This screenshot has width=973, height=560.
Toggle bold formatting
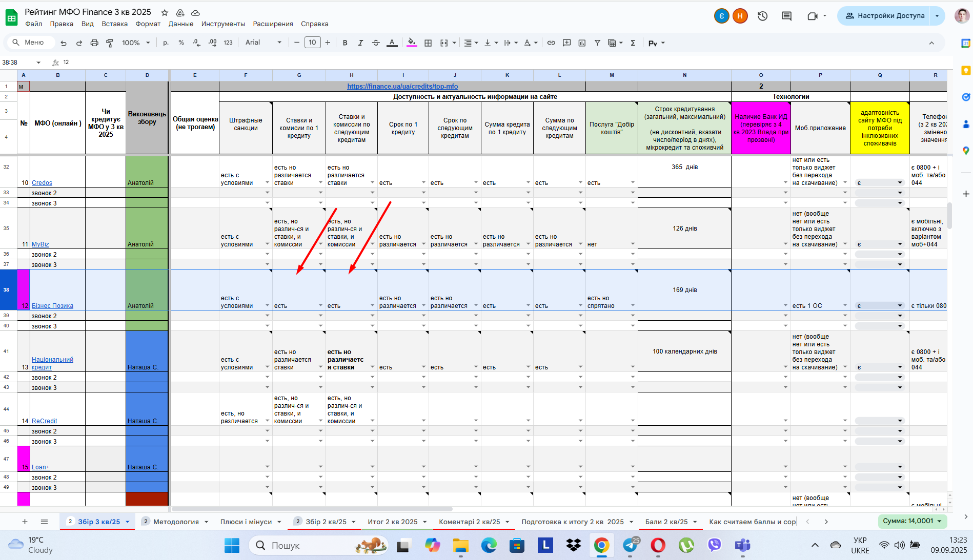(345, 43)
